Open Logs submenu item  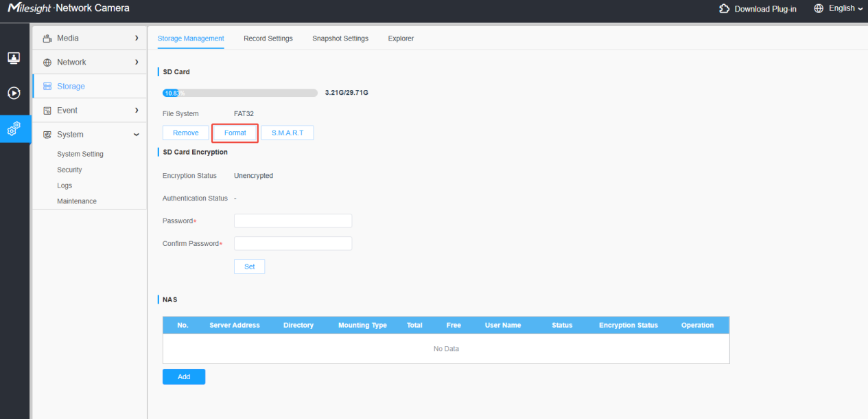point(64,185)
